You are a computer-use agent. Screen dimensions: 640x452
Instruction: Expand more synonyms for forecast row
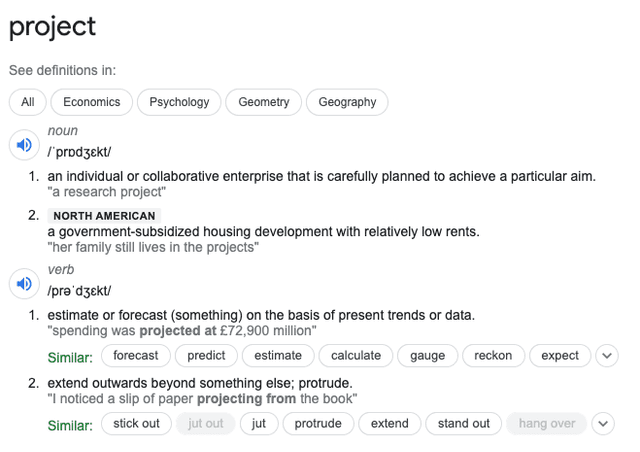click(606, 355)
